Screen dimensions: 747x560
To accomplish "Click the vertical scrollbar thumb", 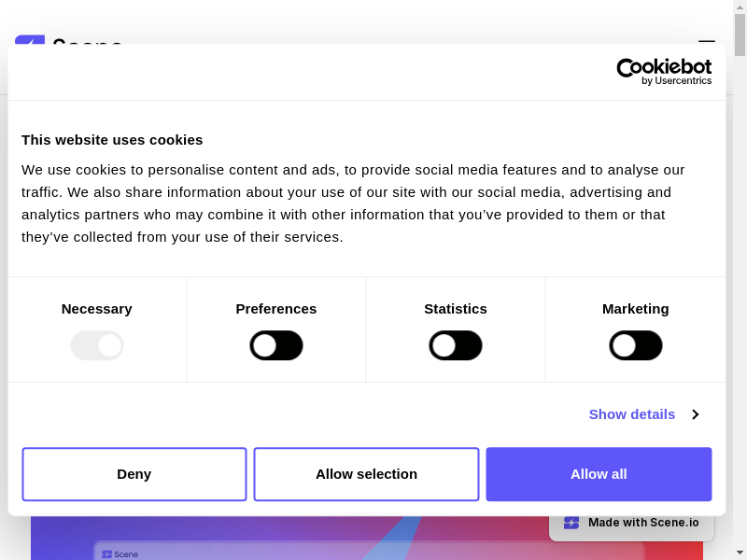I will click(x=740, y=35).
